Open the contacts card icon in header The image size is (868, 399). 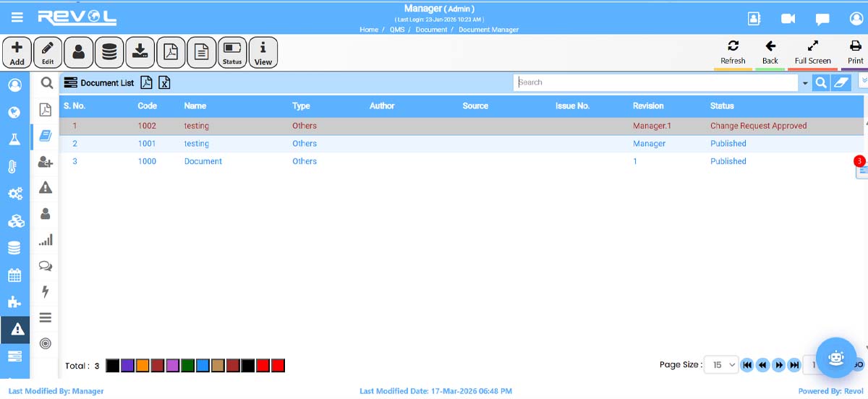(754, 19)
